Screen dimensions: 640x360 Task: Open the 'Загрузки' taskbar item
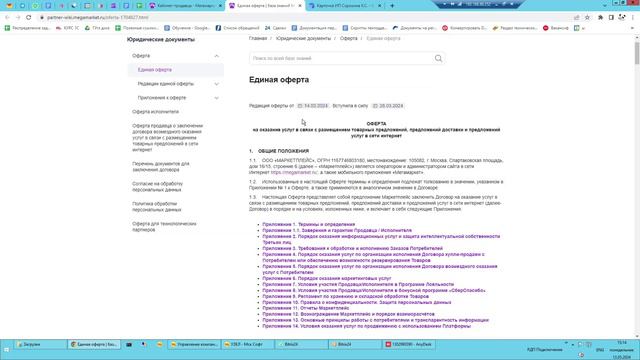(x=41, y=344)
